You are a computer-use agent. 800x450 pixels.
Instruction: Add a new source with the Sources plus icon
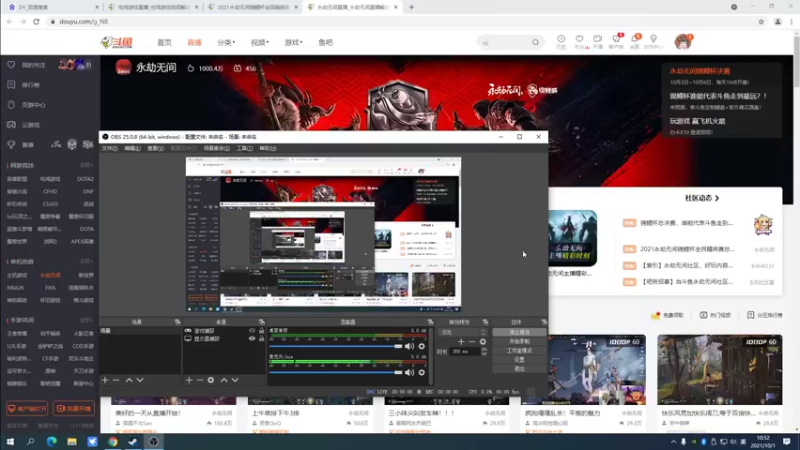click(x=189, y=380)
